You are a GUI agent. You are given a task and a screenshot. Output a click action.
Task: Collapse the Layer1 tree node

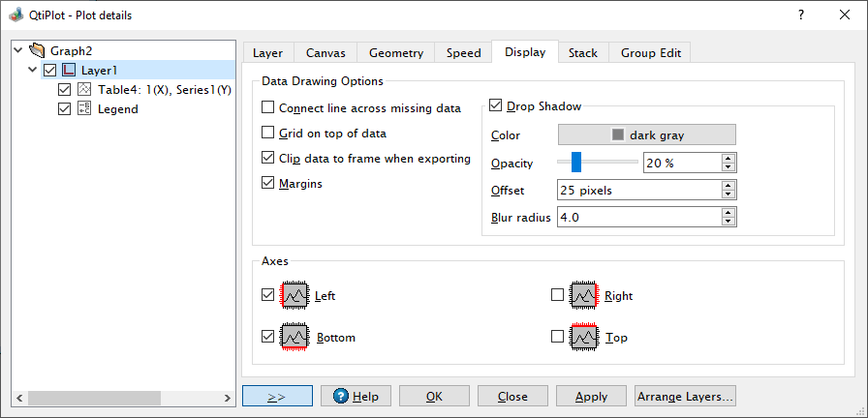[34, 70]
